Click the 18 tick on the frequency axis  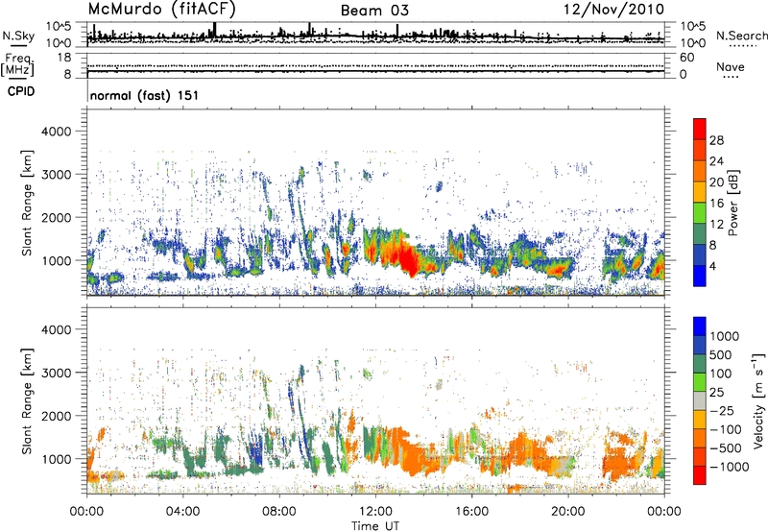coord(64,58)
